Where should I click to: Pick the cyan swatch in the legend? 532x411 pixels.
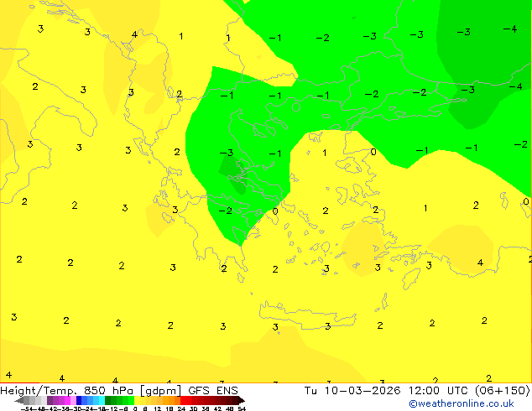tap(102, 400)
